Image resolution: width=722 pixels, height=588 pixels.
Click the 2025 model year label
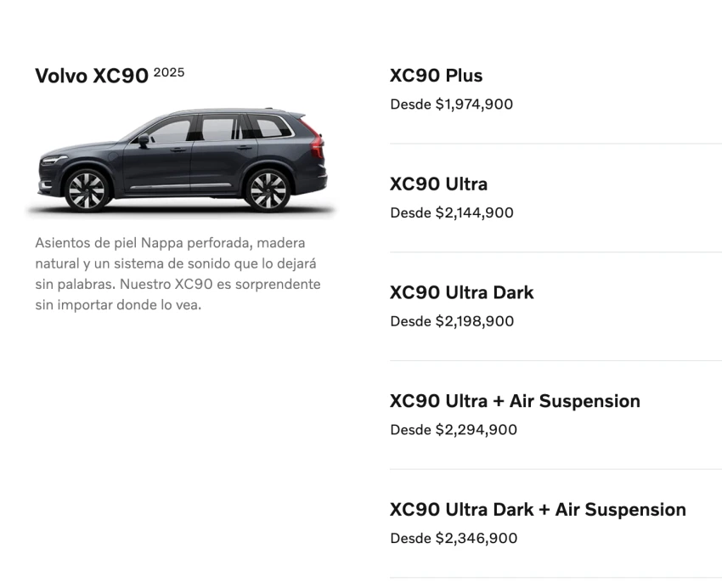(169, 72)
